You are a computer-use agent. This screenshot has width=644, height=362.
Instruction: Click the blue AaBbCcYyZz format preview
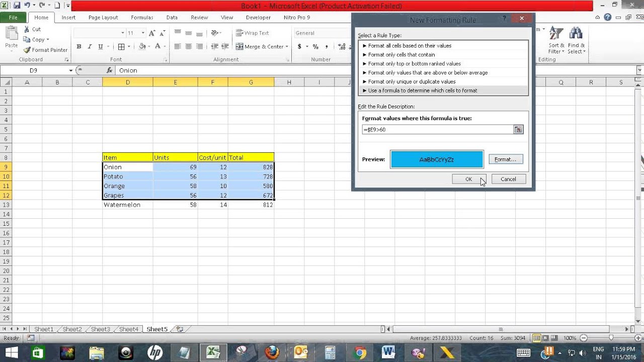[437, 159]
